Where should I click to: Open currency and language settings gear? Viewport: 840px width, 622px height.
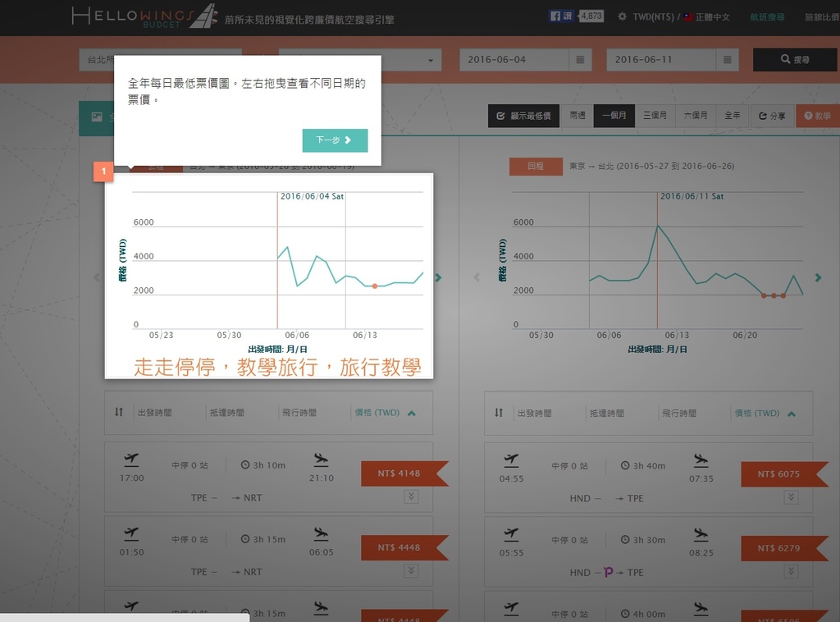point(623,16)
